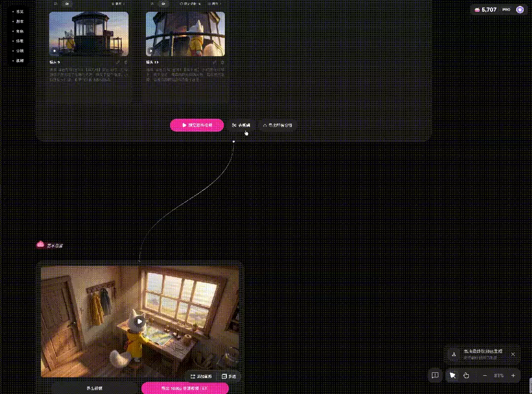This screenshot has width=532, height=394.
Task: Switch 镜头 9 to video camera mode
Action: [x=67, y=4]
